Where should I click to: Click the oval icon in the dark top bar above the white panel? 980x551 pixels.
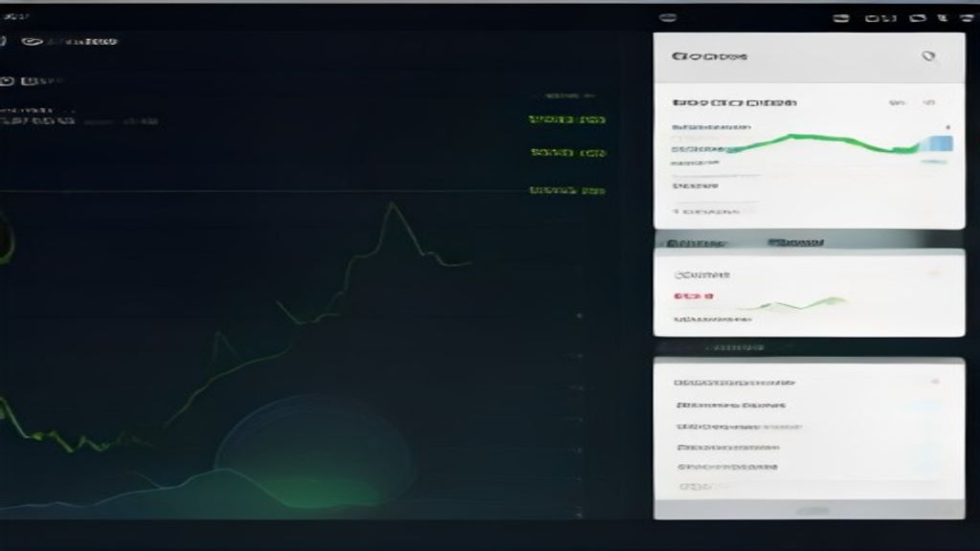coord(668,17)
